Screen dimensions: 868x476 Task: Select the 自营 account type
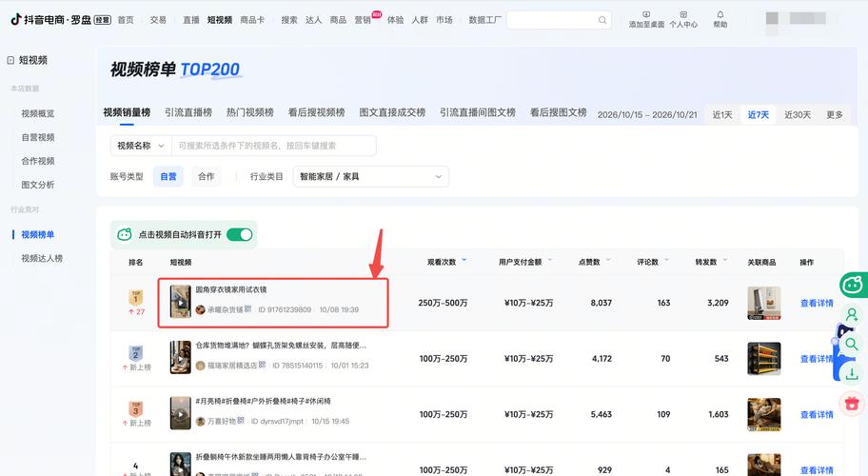tap(168, 176)
